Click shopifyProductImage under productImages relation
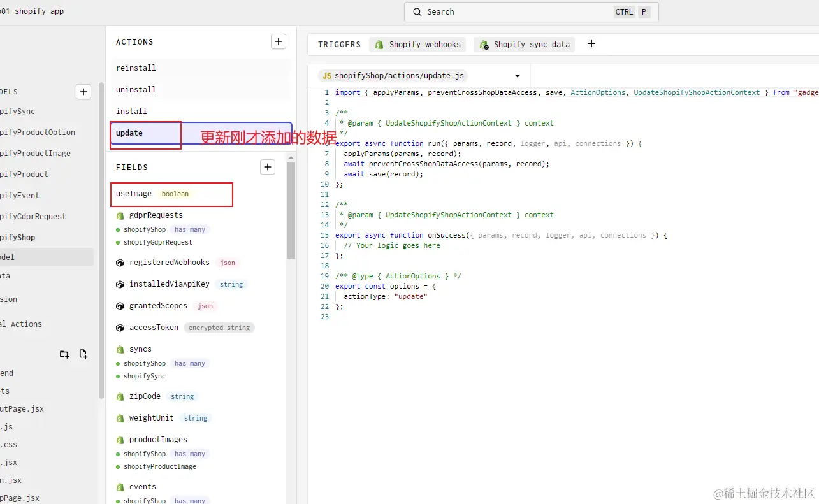Screen dimensions: 819x504 [x=159, y=466]
